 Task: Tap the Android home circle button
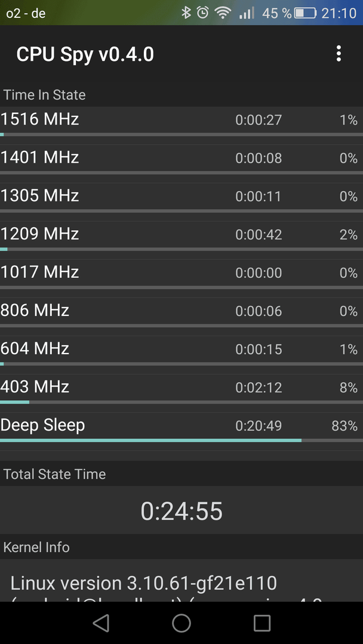click(x=181, y=623)
